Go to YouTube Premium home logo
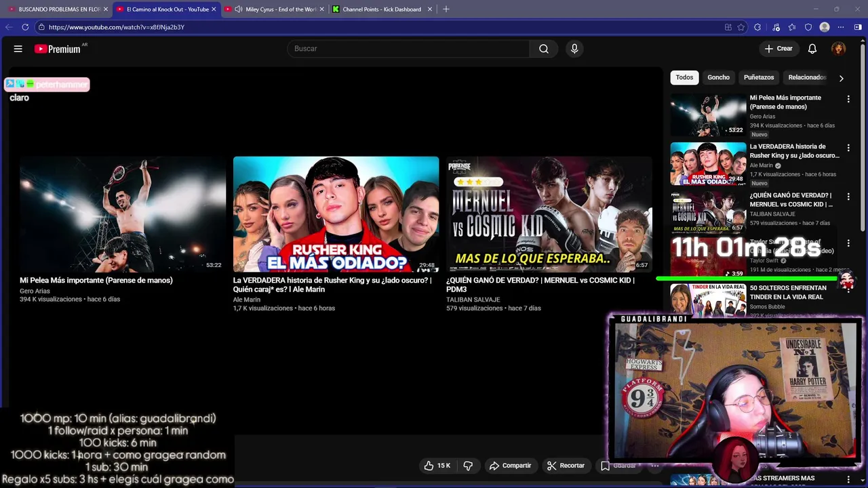The image size is (868, 488). (58, 49)
